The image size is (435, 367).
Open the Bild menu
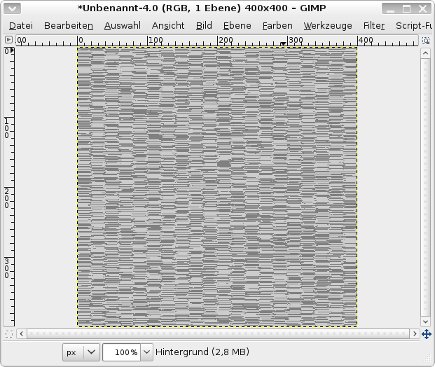coord(204,26)
